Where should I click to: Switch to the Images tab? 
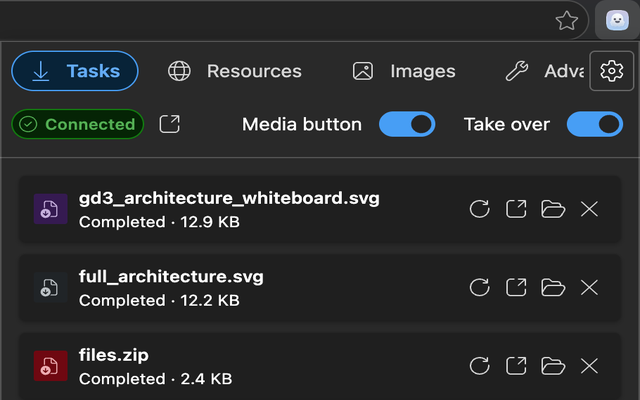404,71
